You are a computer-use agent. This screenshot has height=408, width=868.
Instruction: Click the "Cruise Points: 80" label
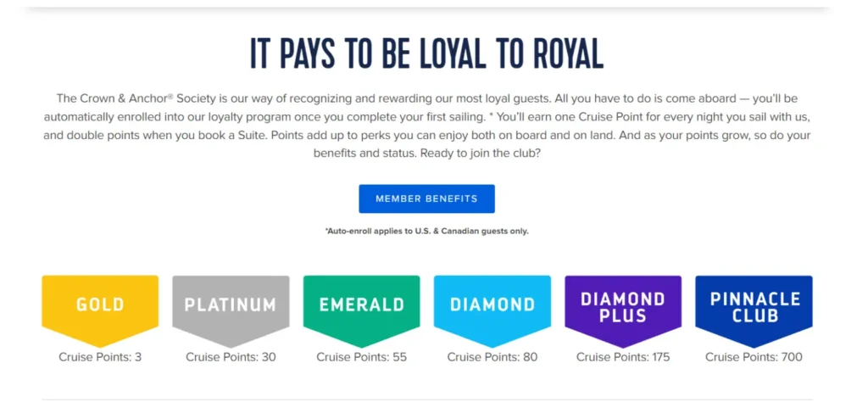pyautogui.click(x=492, y=357)
